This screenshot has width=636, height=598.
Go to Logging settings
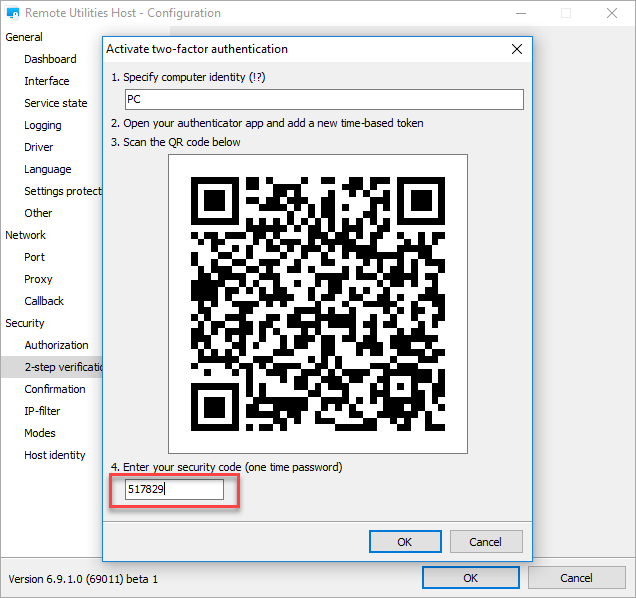[43, 125]
